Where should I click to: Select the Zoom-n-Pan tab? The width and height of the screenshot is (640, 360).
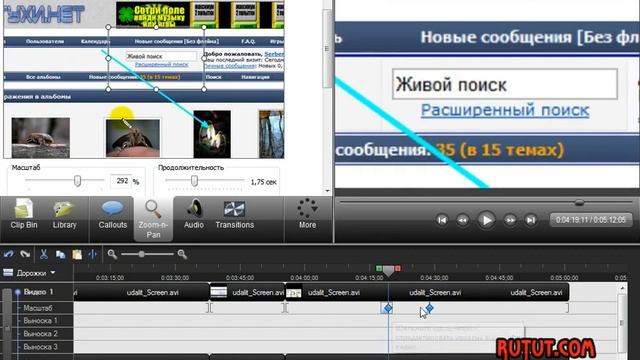(x=153, y=219)
